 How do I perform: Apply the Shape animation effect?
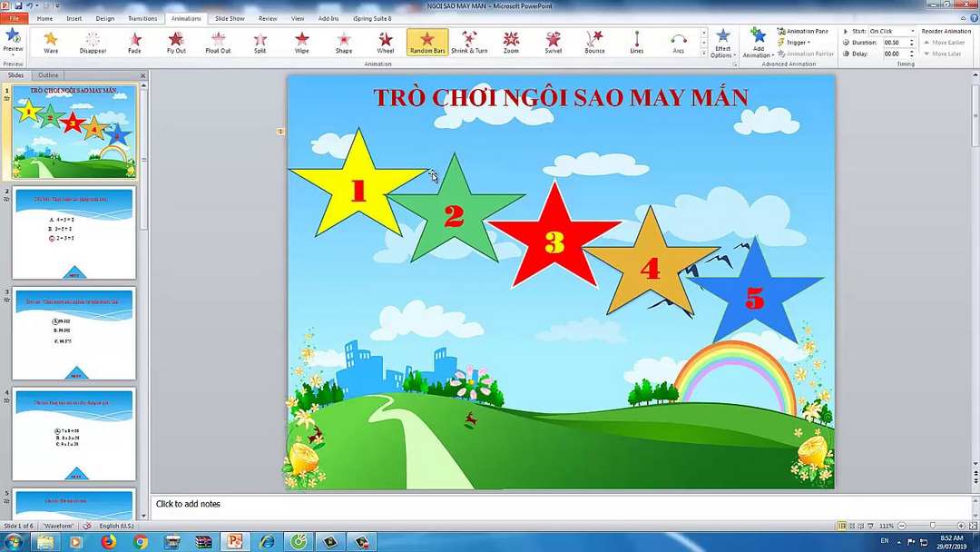tap(344, 43)
